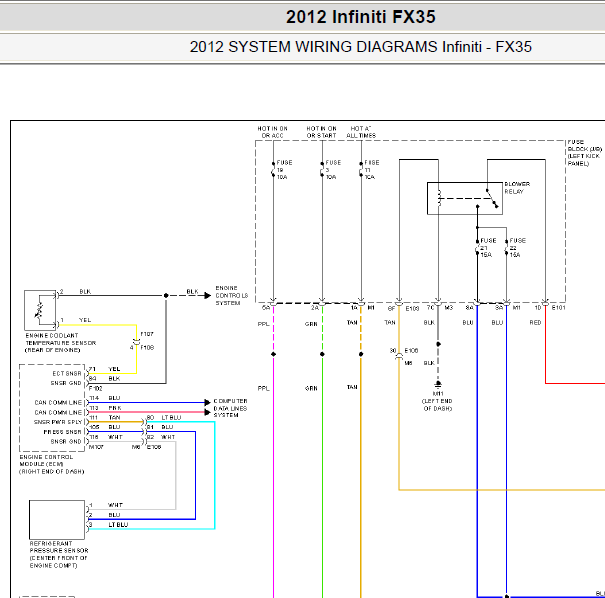Click the "(LEFT END OF DASH)" ground caption
The image size is (605, 598).
coord(437,405)
